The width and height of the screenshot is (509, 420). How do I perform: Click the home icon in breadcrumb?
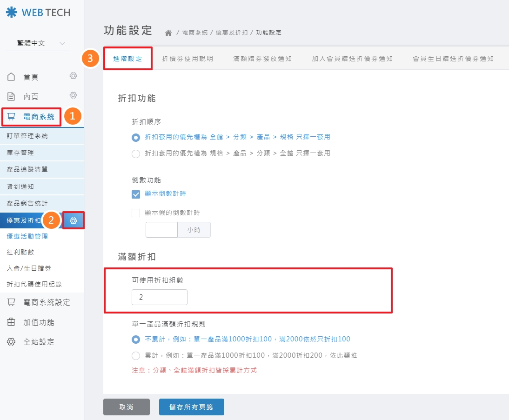tap(168, 33)
